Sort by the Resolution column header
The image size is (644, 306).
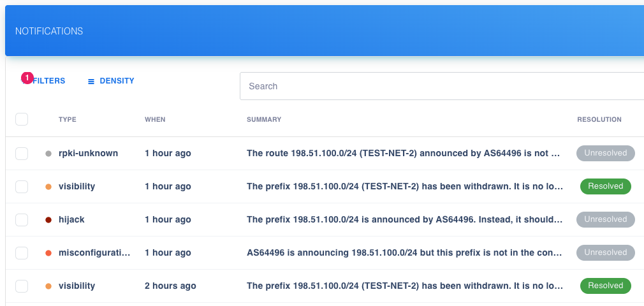point(599,120)
